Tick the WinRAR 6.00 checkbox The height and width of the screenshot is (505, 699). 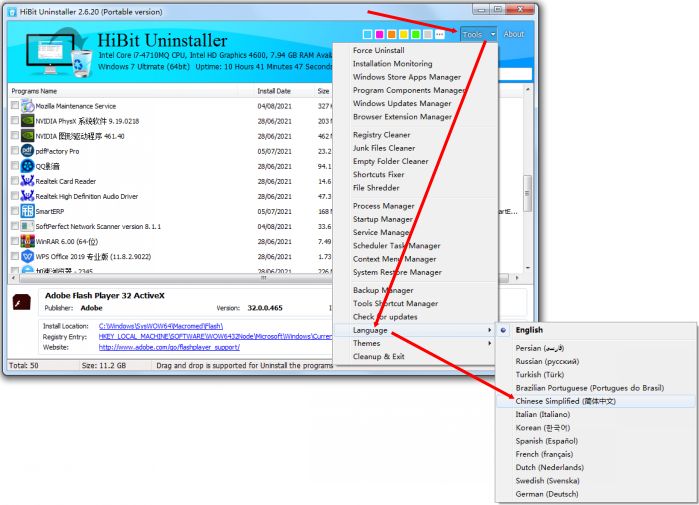(x=15, y=241)
